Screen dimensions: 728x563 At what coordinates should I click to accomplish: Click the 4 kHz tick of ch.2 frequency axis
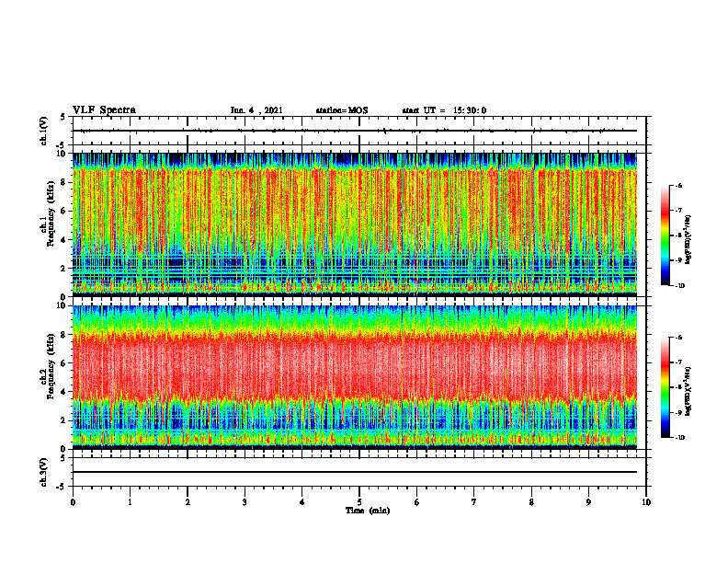click(64, 392)
